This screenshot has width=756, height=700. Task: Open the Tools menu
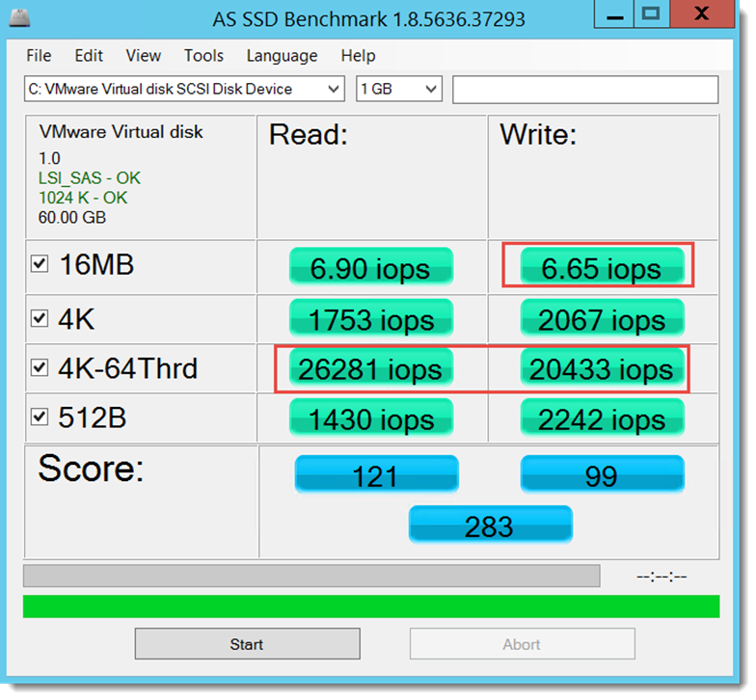(203, 56)
